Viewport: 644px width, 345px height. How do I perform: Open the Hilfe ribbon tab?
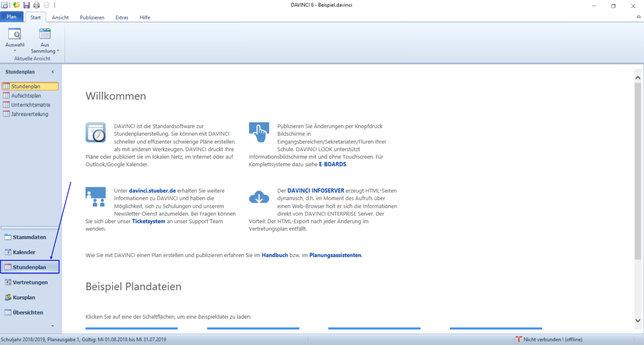(145, 17)
